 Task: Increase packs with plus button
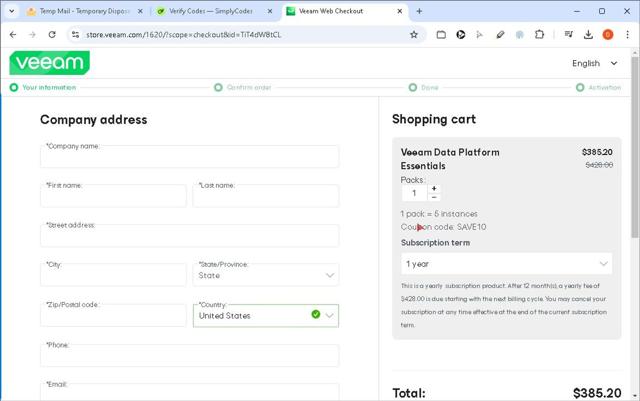pos(434,188)
